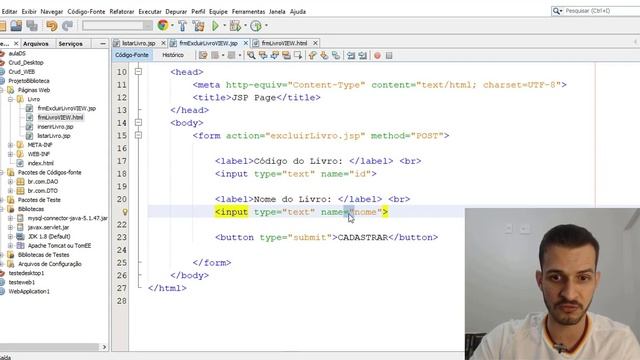Select inserirLivro.jsp in project tree
The width and height of the screenshot is (640, 360).
click(55, 127)
